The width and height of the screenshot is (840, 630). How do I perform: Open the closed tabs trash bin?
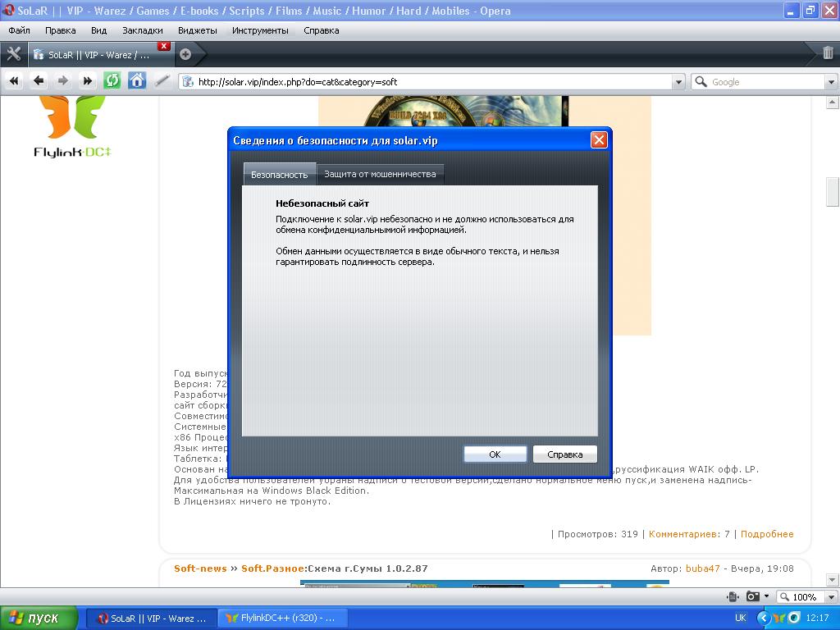828,54
